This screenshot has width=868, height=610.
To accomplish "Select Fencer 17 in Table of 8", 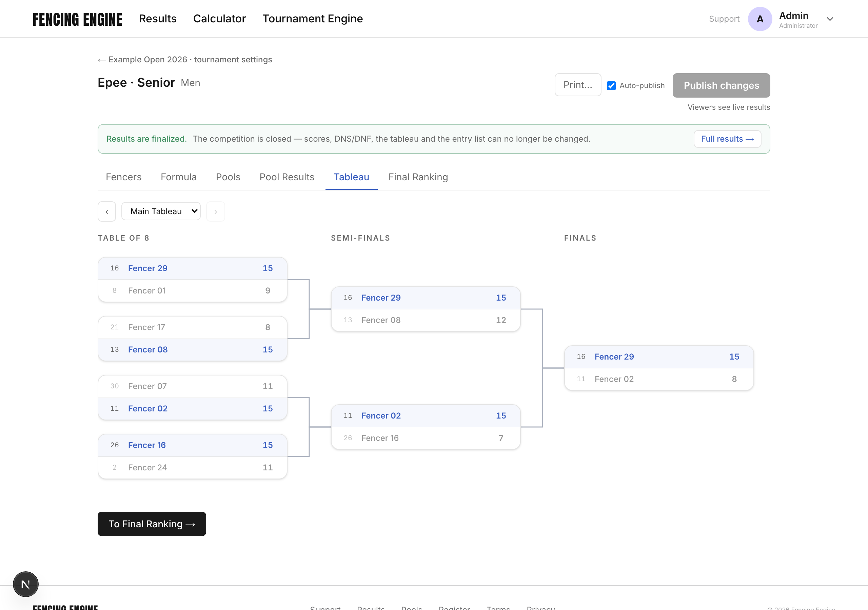I will coord(193,327).
